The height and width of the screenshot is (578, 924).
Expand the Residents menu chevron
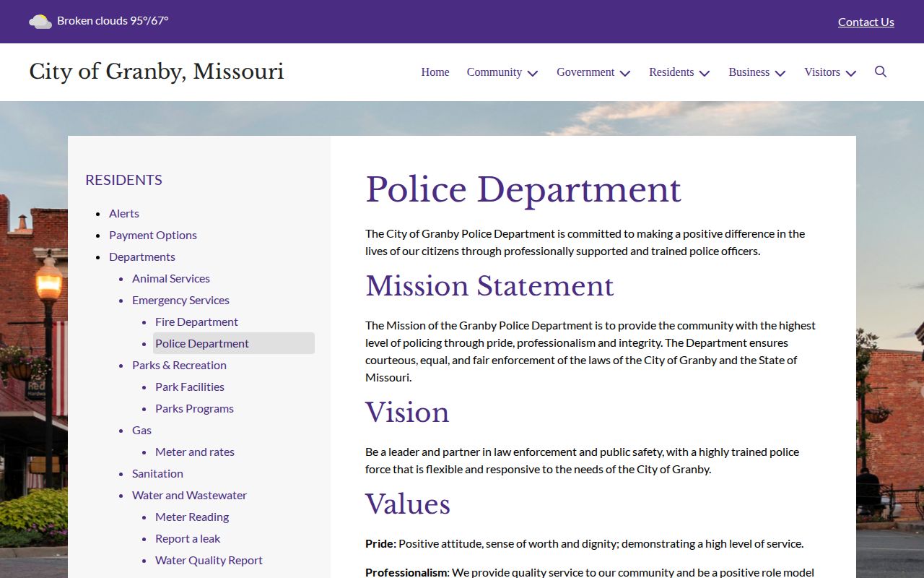[705, 73]
